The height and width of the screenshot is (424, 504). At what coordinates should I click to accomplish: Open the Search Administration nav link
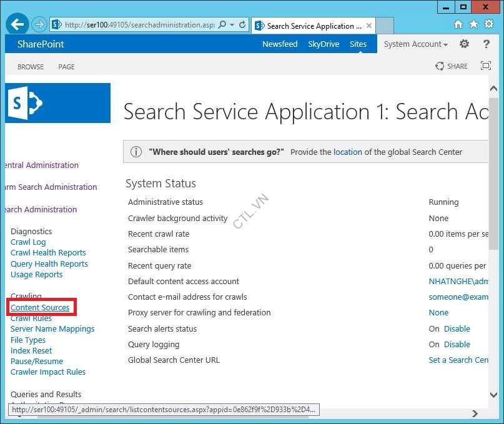tap(41, 210)
